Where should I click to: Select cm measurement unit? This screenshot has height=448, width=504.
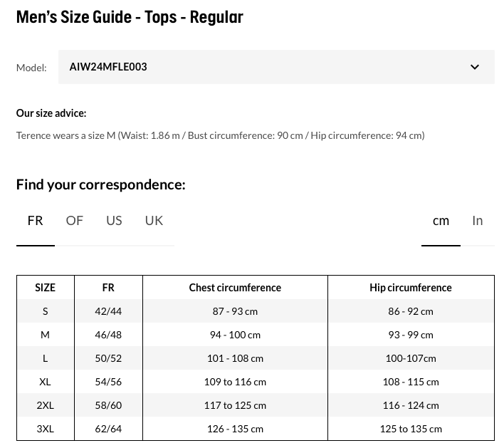pyautogui.click(x=441, y=221)
